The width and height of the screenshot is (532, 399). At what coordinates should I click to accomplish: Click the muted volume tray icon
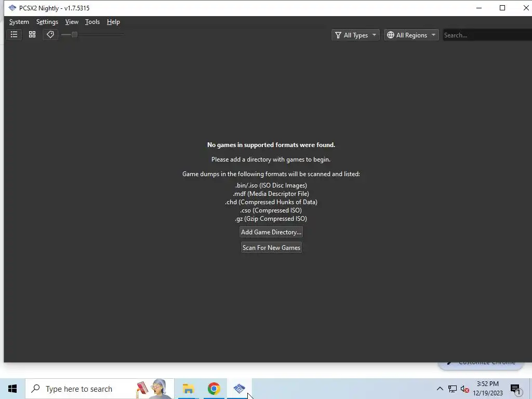pyautogui.click(x=465, y=389)
